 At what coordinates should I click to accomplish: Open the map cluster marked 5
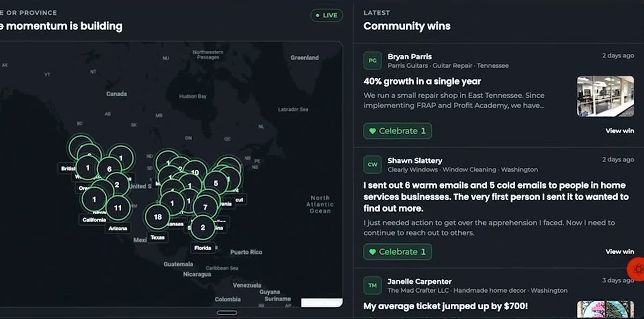pyautogui.click(x=216, y=183)
